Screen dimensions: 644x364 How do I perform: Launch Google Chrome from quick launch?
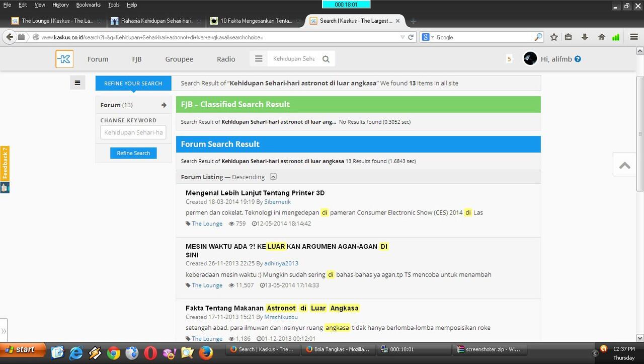(x=113, y=353)
